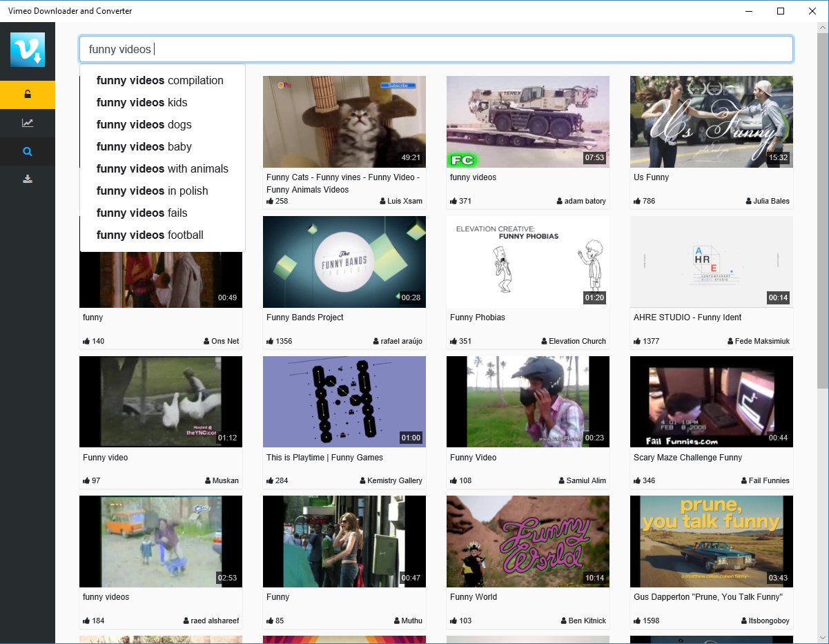The width and height of the screenshot is (829, 644).
Task: Open the unlock/license sidebar tab
Action: click(28, 95)
